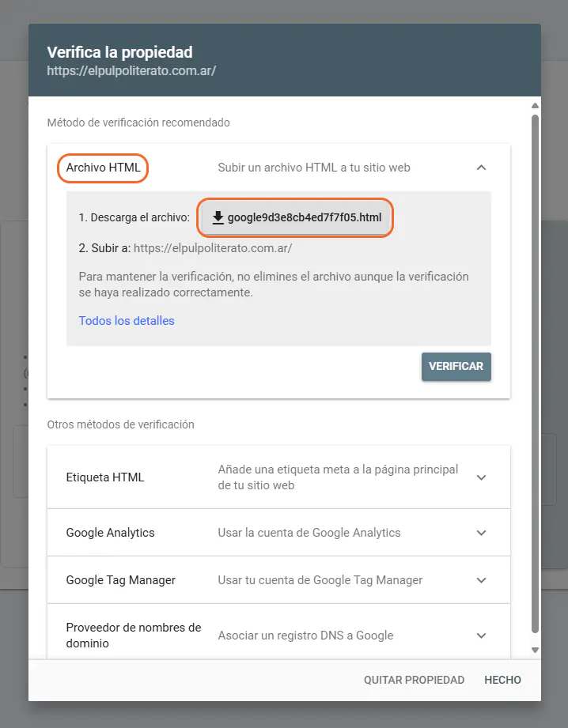Click the HECHO button
Screen dimensions: 568x728
[x=502, y=680]
